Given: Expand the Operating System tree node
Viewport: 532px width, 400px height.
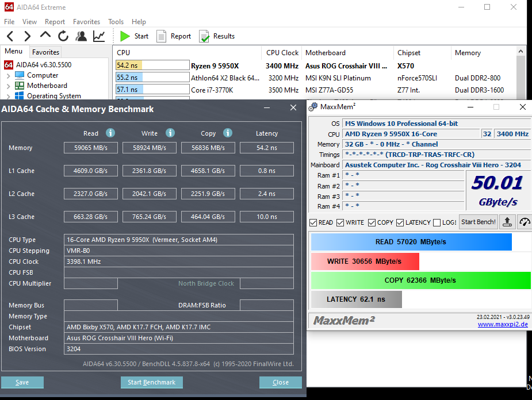Looking at the screenshot, I should point(9,97).
